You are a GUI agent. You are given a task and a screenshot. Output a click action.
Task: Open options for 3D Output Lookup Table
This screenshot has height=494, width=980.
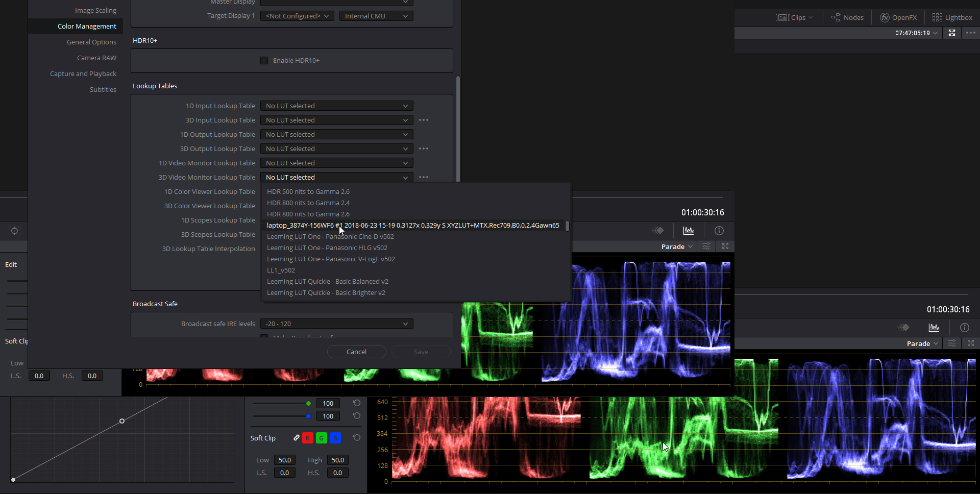pos(424,149)
